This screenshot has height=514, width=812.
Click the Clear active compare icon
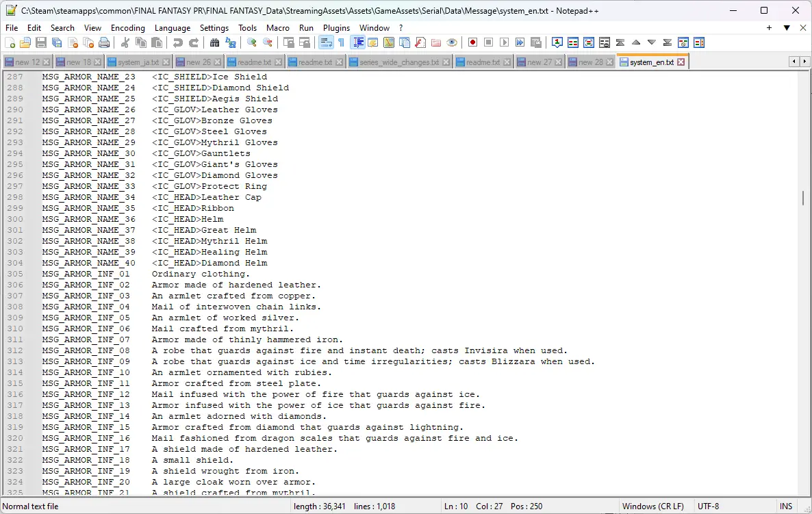pos(605,43)
